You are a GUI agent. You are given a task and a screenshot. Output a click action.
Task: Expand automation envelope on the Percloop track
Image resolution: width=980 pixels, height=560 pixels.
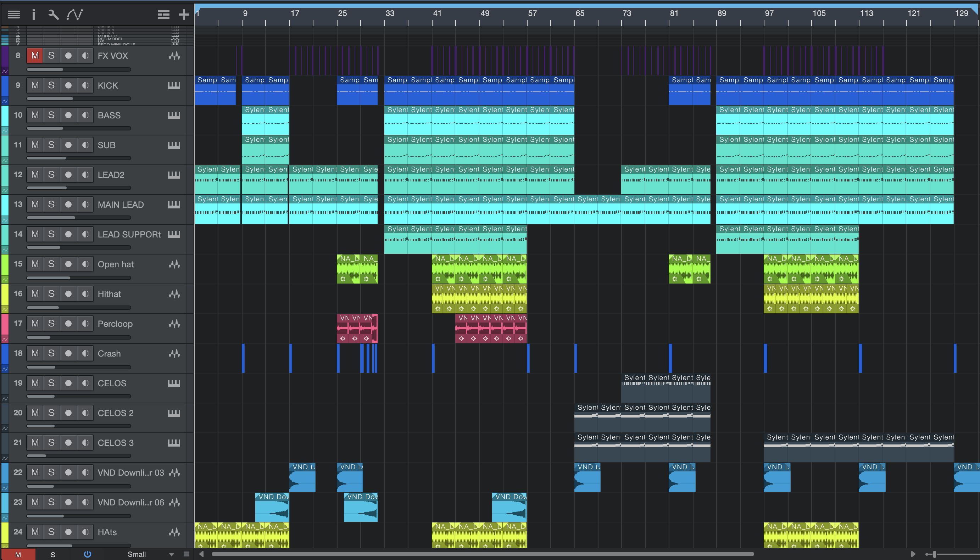pyautogui.click(x=5, y=339)
